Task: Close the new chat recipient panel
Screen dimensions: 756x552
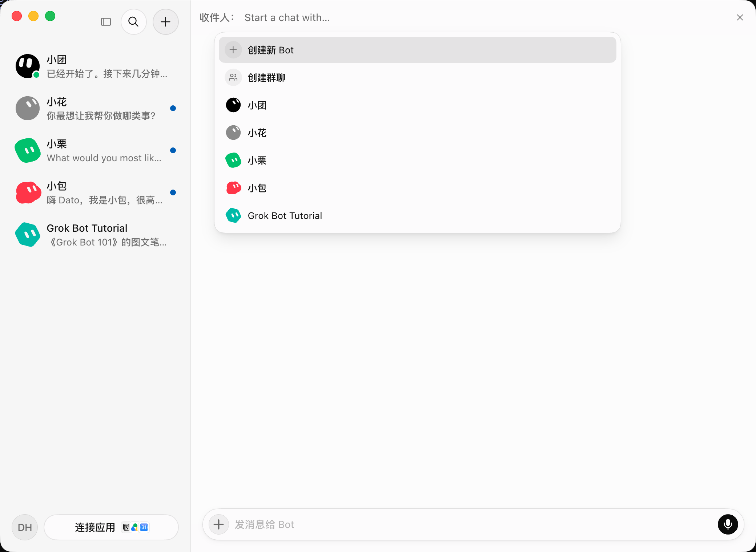Action: pyautogui.click(x=740, y=17)
